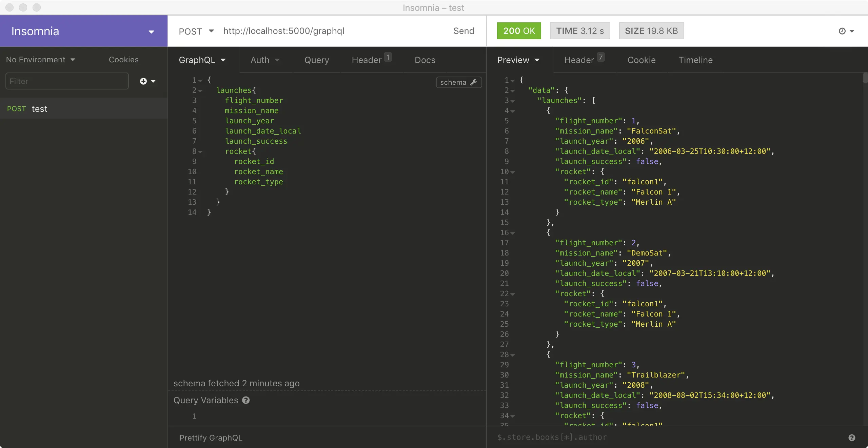The image size is (868, 448).
Task: Click the response filter help icon
Action: [x=851, y=438]
